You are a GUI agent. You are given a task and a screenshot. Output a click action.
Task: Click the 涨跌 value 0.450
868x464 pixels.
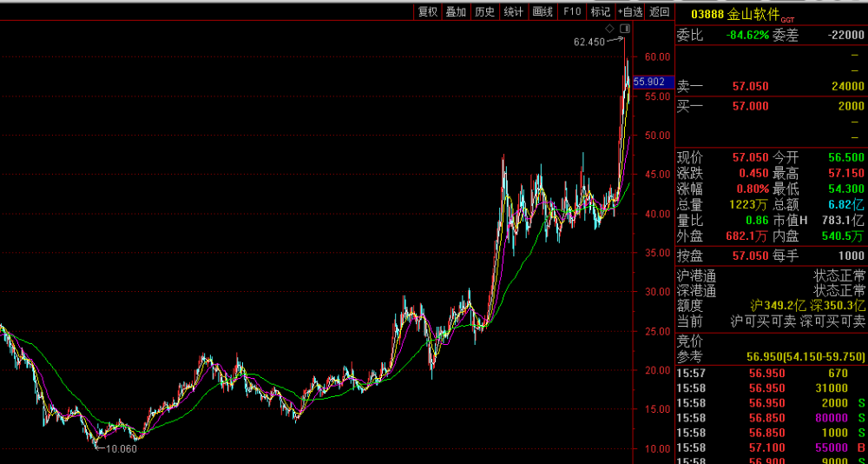tap(754, 174)
